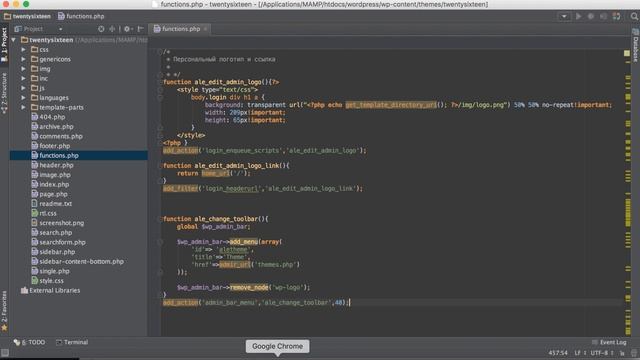640x360 pixels.
Task: Expand the template-parts folder
Action: [x=24, y=107]
